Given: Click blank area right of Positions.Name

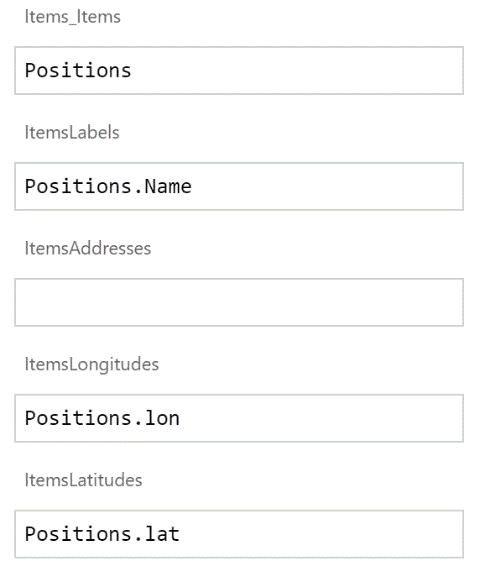Looking at the screenshot, I should (327, 186).
